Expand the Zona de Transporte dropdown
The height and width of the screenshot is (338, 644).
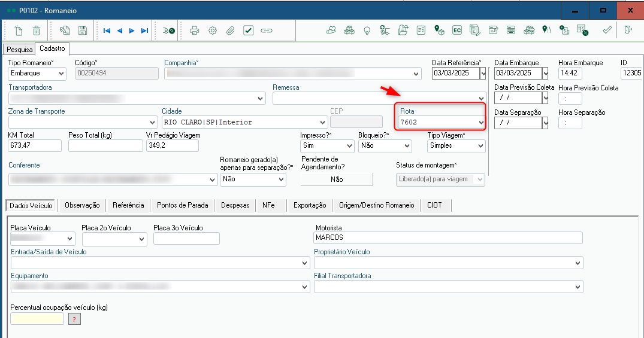tap(153, 122)
